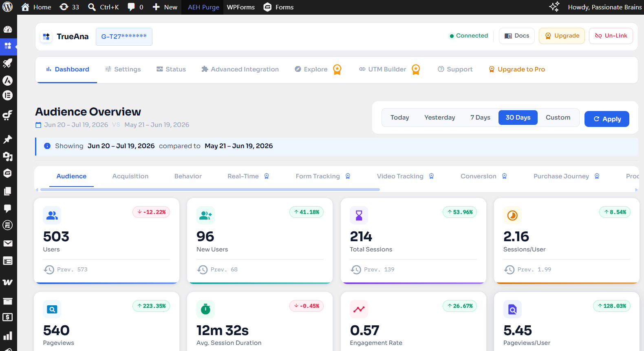644x351 pixels.
Task: Open the Explore pro tab
Action: 318,69
